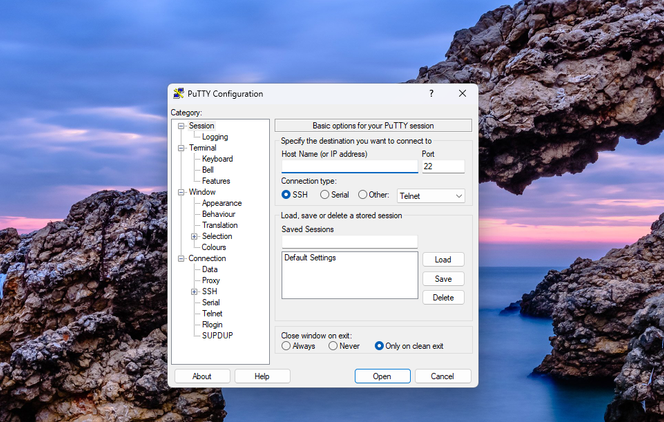Viewport: 664px width, 422px height.
Task: Collapse the Connection tree node
Action: coord(181,259)
